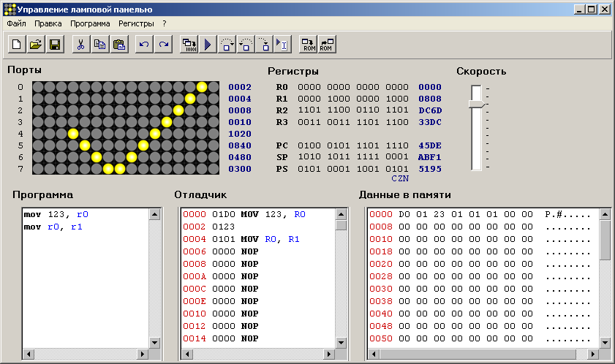Open the Файл menu

coord(16,23)
